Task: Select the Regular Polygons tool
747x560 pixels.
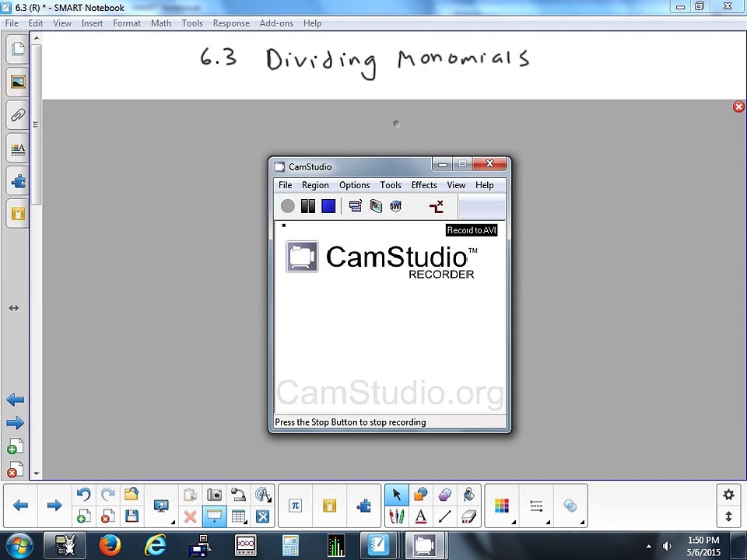Action: pyautogui.click(x=444, y=495)
